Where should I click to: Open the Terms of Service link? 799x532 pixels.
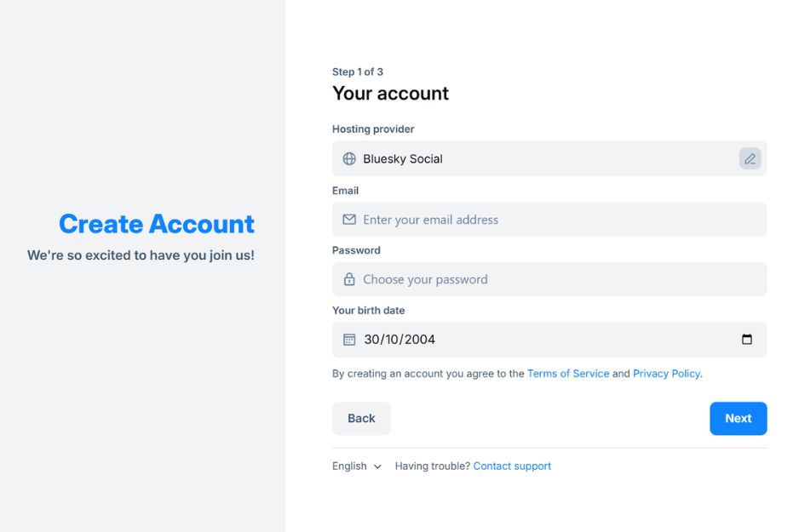pos(568,374)
